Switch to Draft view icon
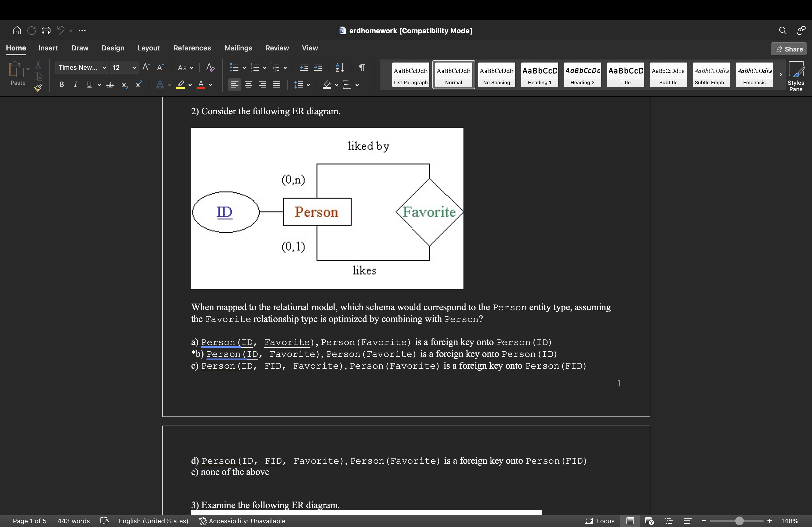The width and height of the screenshot is (812, 527). click(x=688, y=521)
